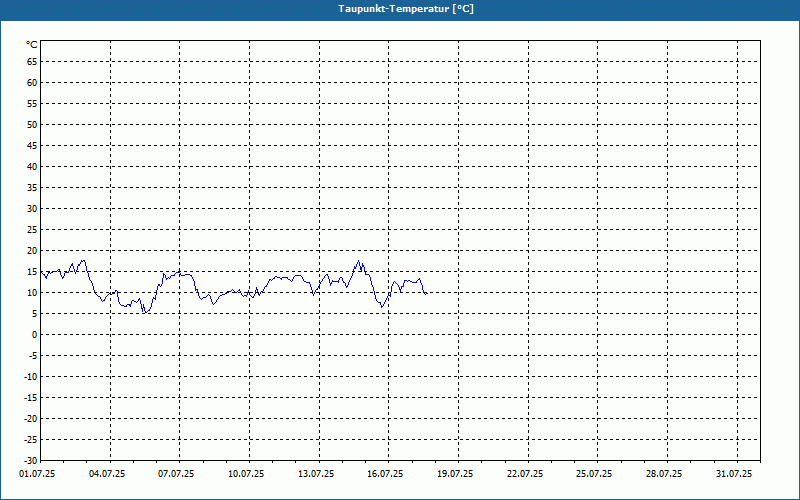Click the '19.07.25' date label
This screenshot has height=500, width=800.
tap(455, 474)
